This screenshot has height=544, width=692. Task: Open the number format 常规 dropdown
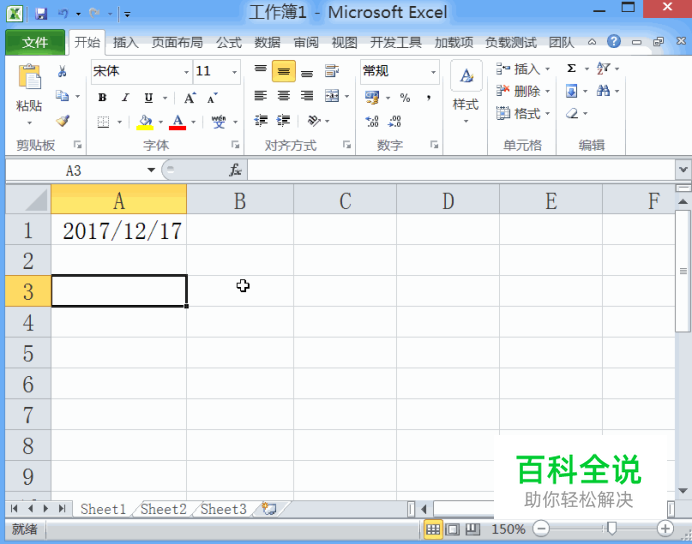point(433,71)
